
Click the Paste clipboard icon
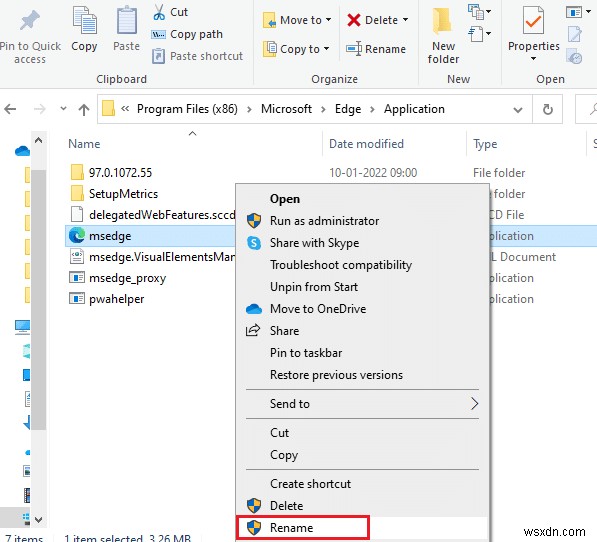click(x=126, y=21)
